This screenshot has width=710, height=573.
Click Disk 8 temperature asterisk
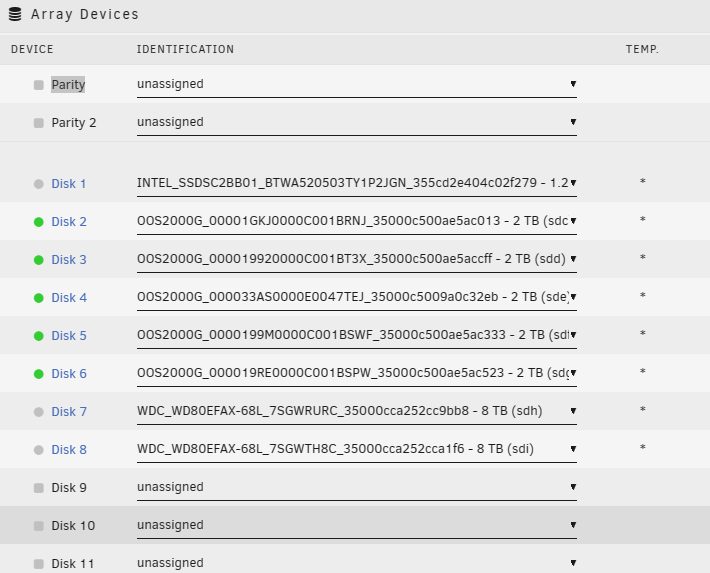pos(642,448)
